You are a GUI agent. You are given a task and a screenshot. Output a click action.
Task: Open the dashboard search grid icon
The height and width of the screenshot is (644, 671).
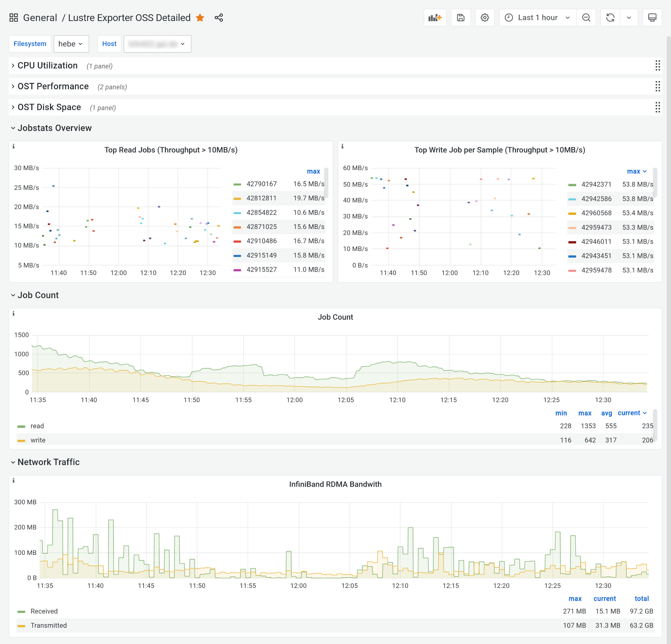point(14,17)
